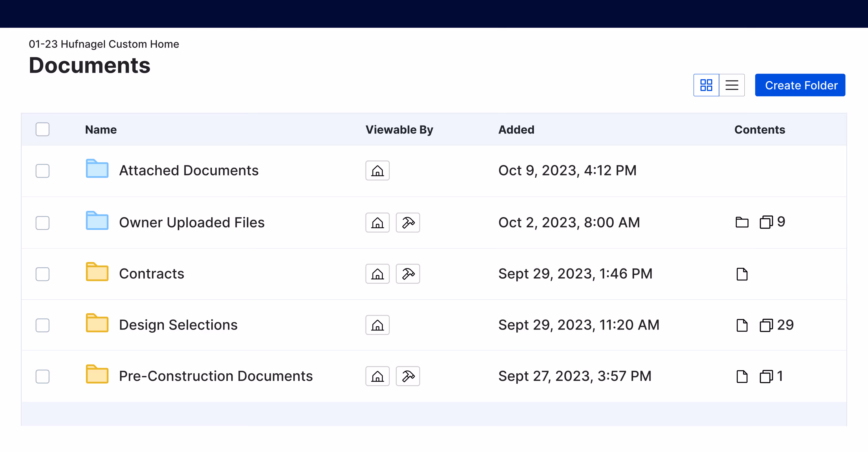Click the Create Folder button

point(800,85)
